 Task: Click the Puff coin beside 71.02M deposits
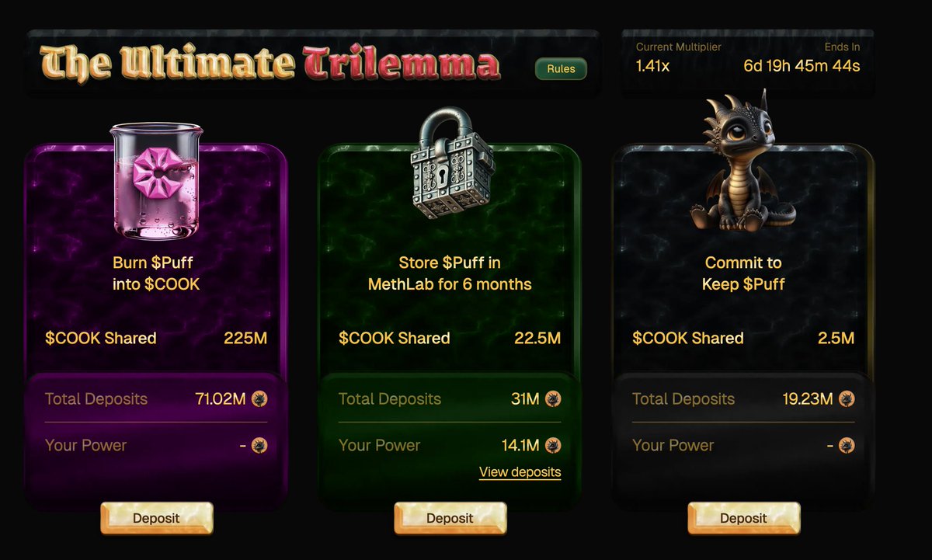pyautogui.click(x=259, y=399)
